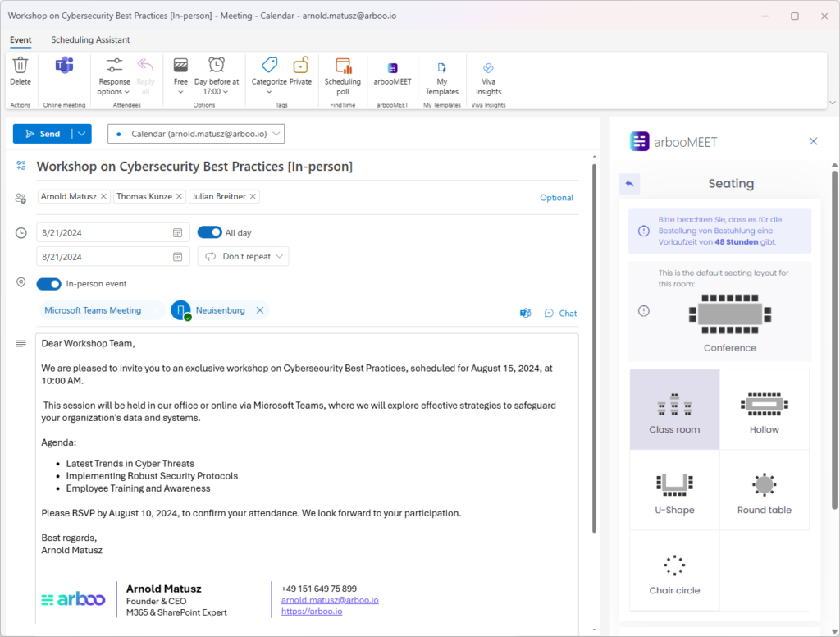Expand the ribbon with the chevron

coord(832,103)
